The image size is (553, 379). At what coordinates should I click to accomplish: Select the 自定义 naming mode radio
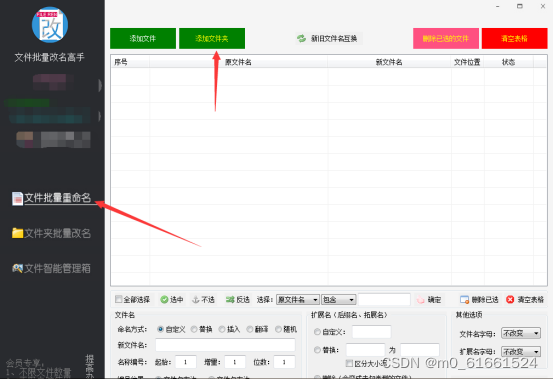(160, 329)
